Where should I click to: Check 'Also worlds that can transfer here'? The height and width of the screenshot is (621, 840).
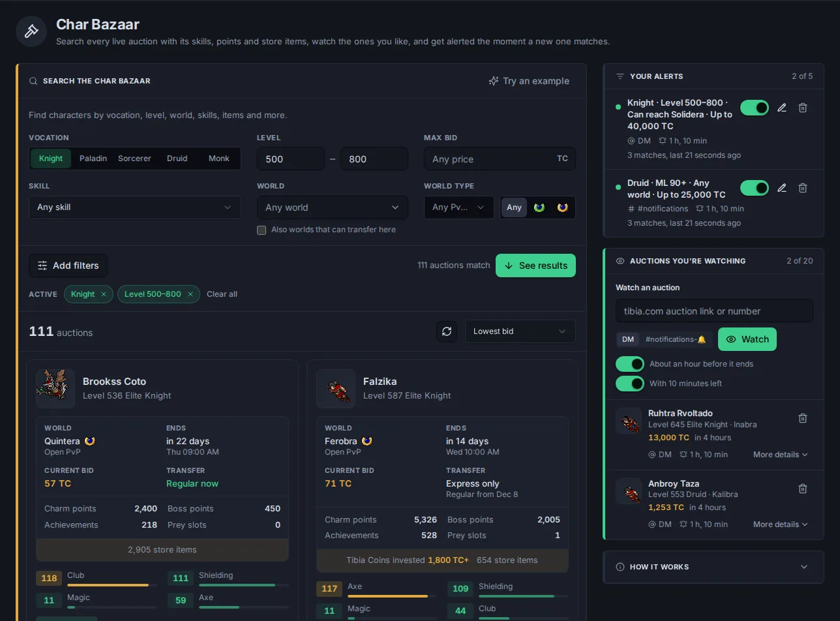click(x=262, y=230)
